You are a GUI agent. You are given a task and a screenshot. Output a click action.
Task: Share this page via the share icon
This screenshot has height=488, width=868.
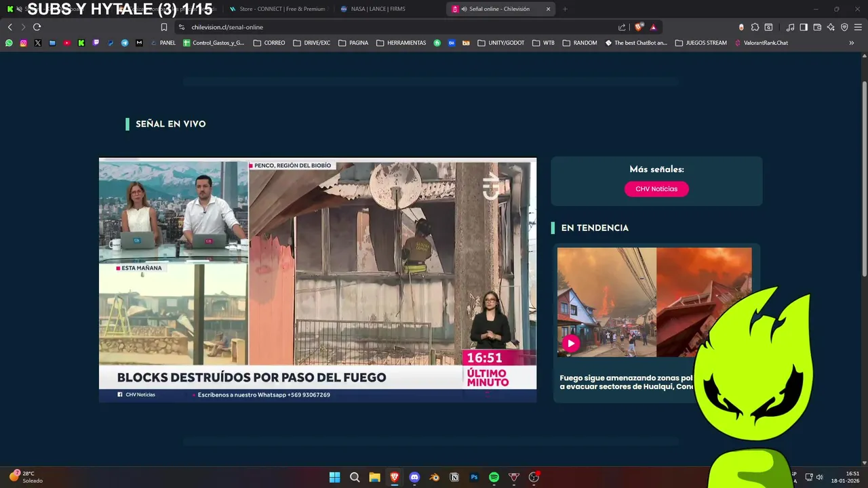click(x=622, y=27)
